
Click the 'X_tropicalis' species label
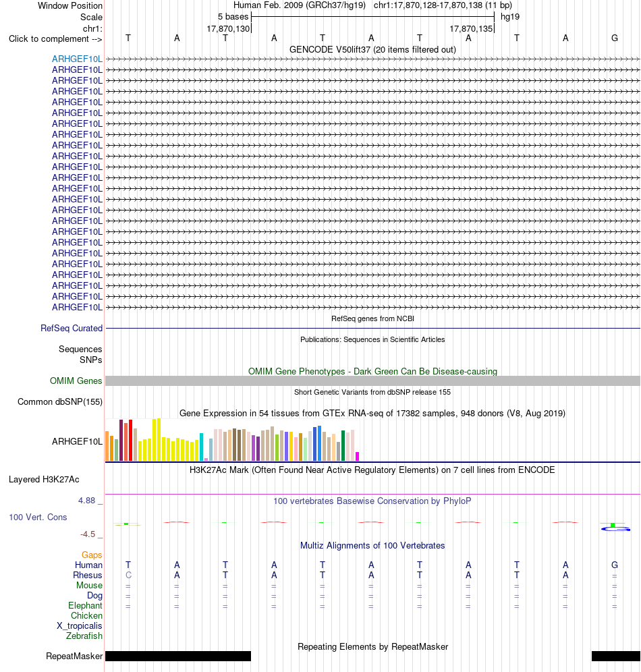[79, 626]
